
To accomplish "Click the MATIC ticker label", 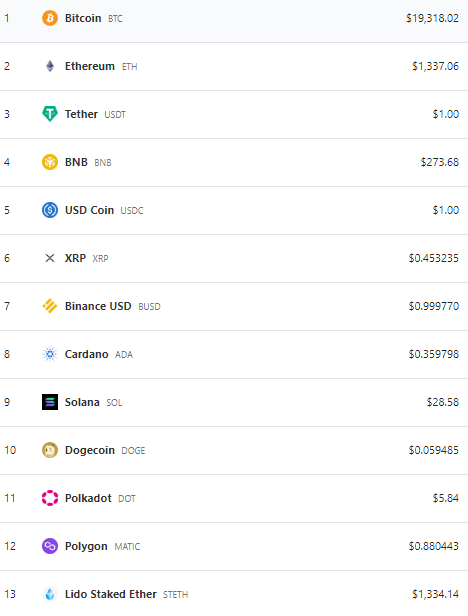I will (127, 546).
